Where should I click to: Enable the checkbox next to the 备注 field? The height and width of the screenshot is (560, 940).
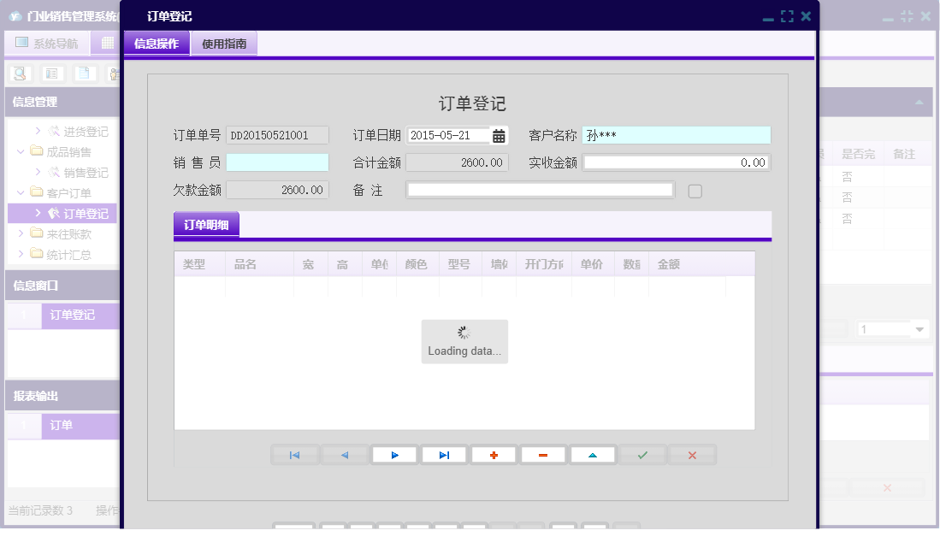coord(695,191)
